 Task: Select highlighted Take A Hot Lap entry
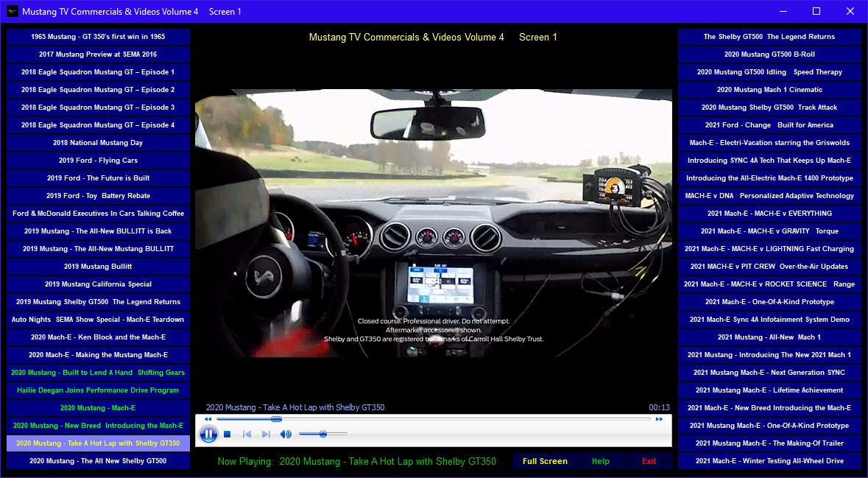pos(98,443)
